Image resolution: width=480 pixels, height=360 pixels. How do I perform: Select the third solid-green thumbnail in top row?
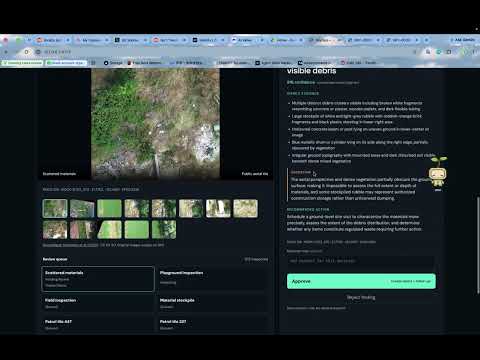click(109, 208)
